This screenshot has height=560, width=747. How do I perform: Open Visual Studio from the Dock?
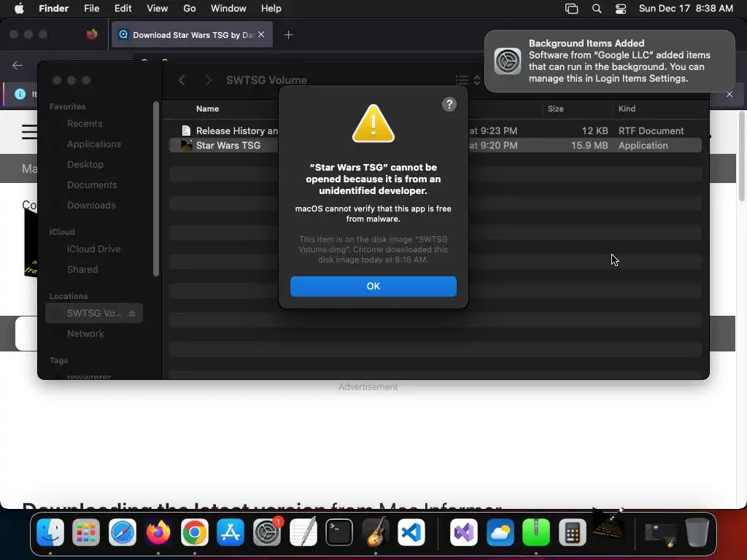(x=464, y=532)
